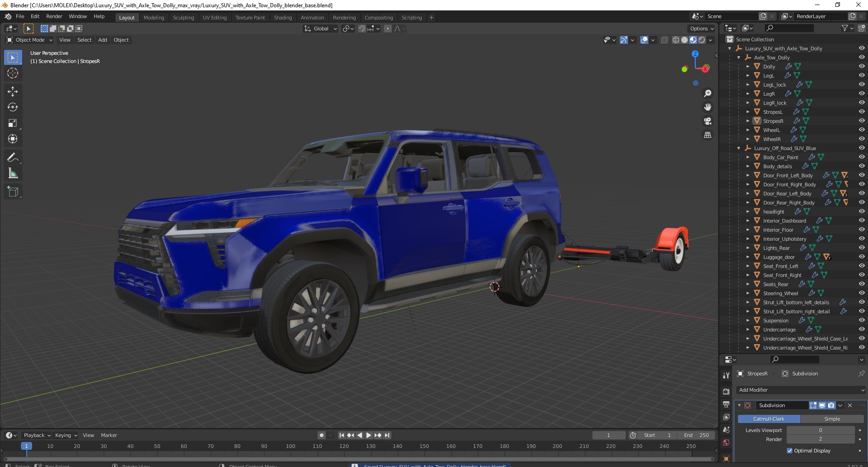Image resolution: width=868 pixels, height=467 pixels.
Task: Open the Playback dropdown in timeline
Action: pyautogui.click(x=37, y=435)
